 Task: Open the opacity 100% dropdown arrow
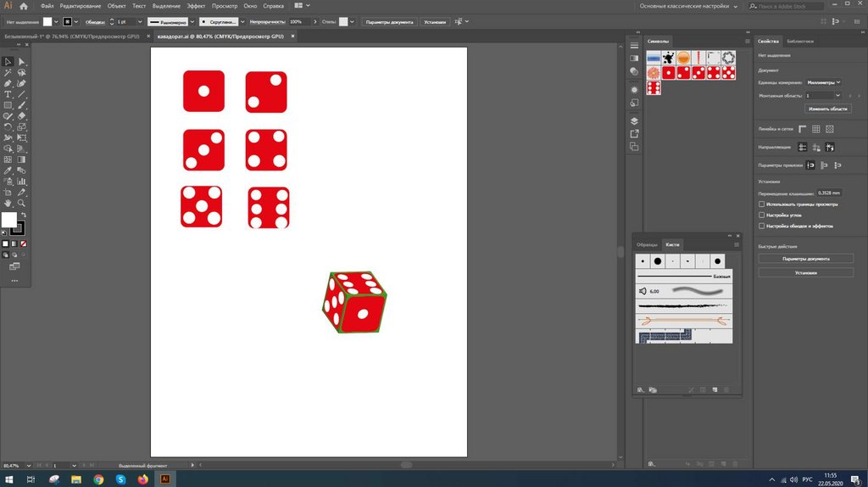[x=316, y=21]
